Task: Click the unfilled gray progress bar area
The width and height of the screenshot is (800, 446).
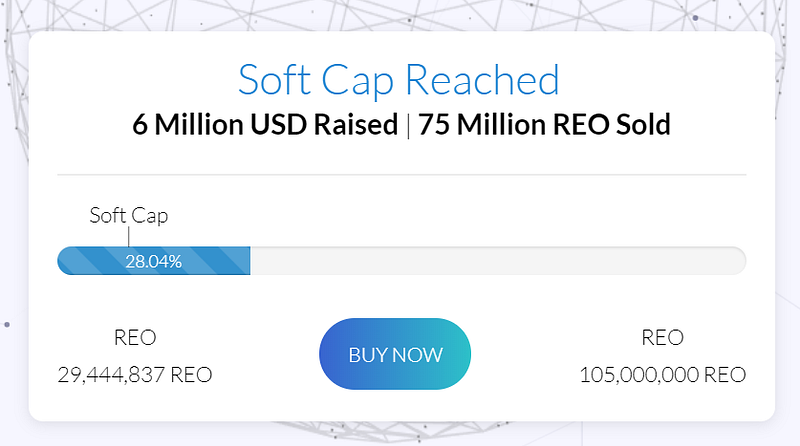Action: click(x=498, y=261)
